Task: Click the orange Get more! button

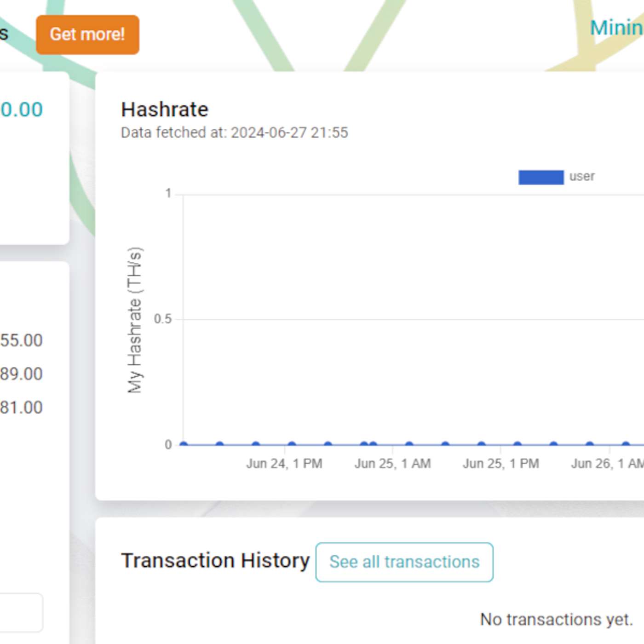Action: (x=87, y=34)
